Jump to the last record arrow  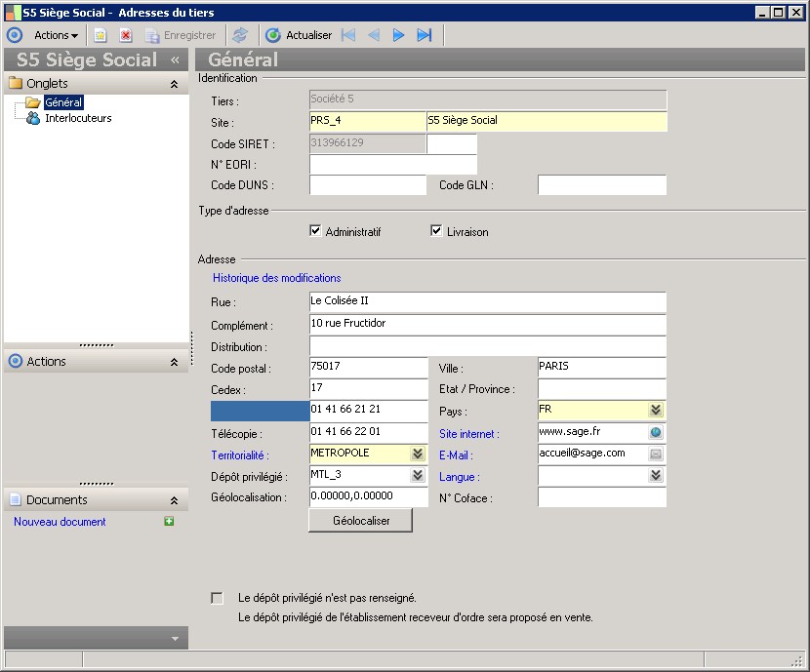[424, 35]
